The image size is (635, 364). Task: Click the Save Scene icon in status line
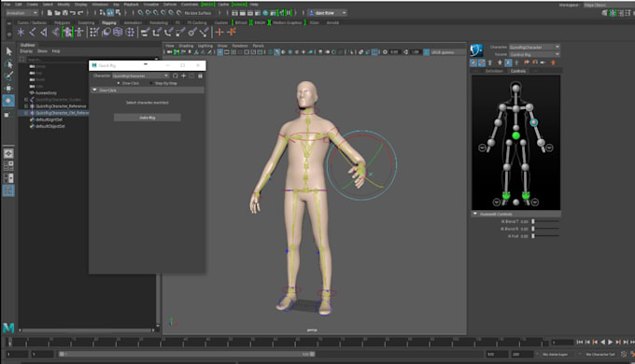[x=64, y=13]
